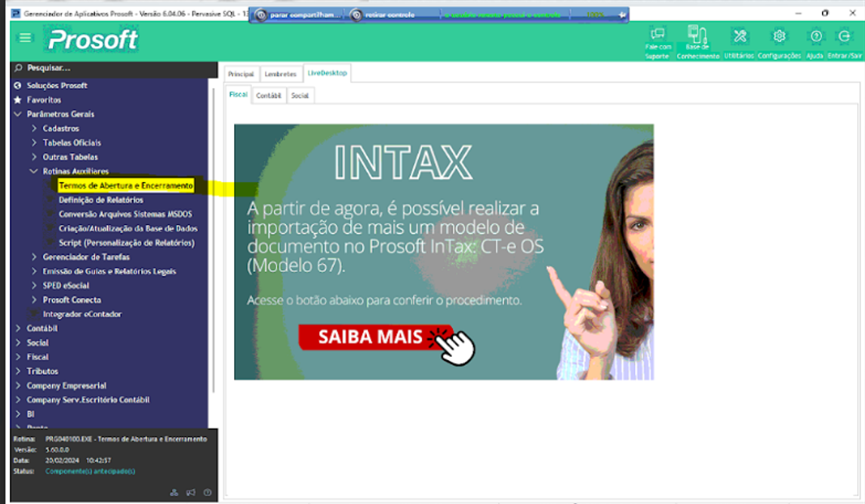Viewport: 865px width, 504px height.
Task: Click the network diagram icon in the routine info panel
Action: (174, 493)
